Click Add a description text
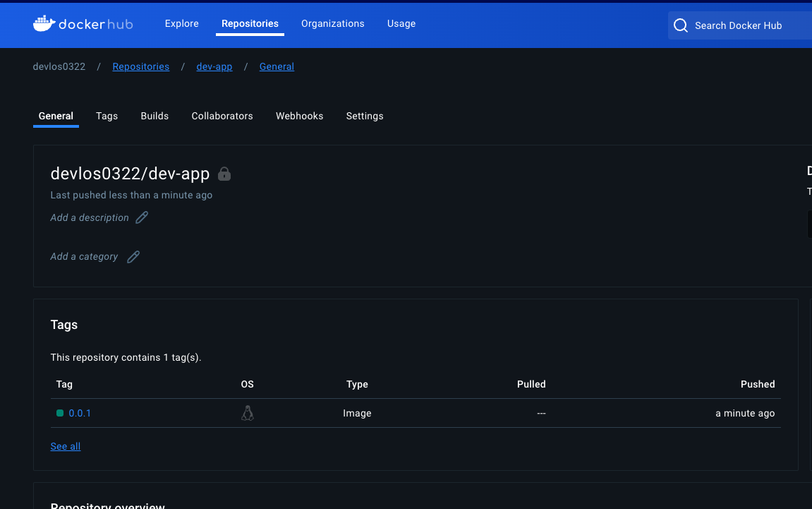 pos(90,217)
